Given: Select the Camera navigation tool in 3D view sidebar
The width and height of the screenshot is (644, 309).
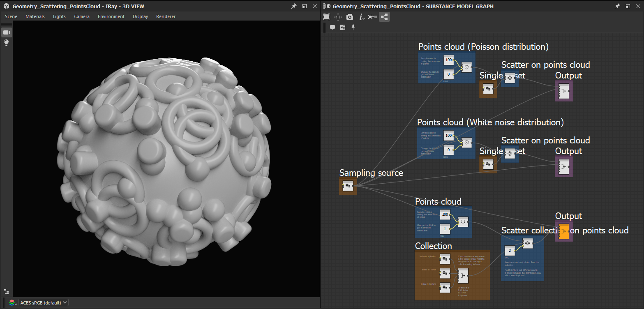Looking at the screenshot, I should 6,32.
